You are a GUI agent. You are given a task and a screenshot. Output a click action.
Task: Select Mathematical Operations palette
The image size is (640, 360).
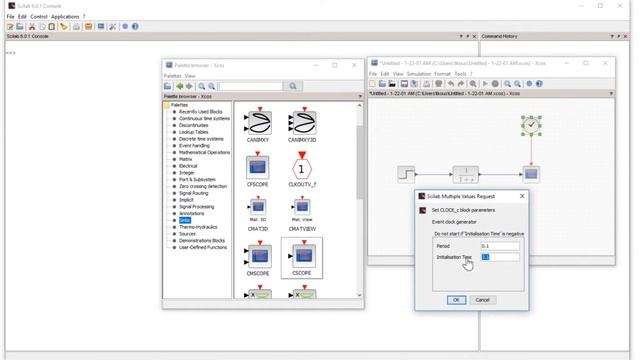click(204, 152)
